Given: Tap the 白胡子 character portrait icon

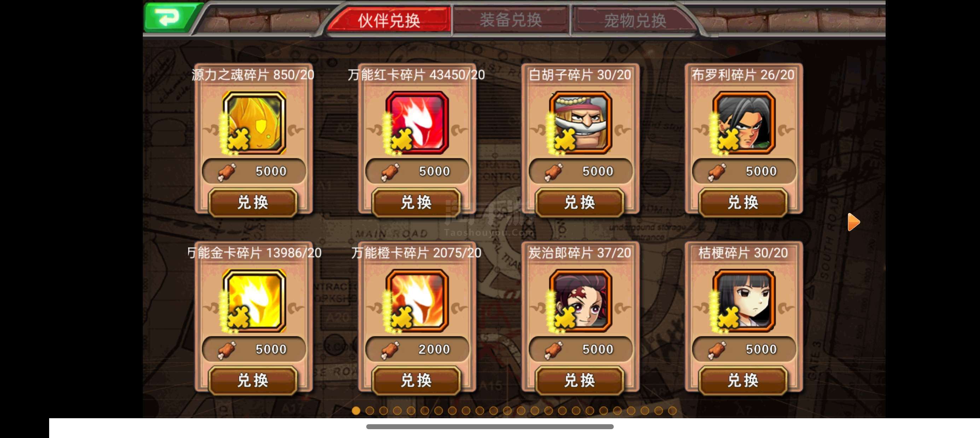Looking at the screenshot, I should pos(580,123).
